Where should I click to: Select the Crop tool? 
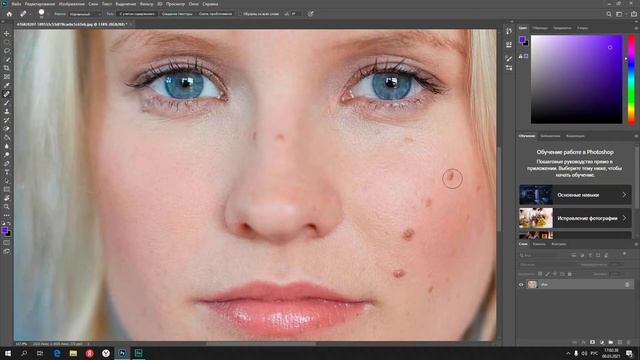(7, 68)
